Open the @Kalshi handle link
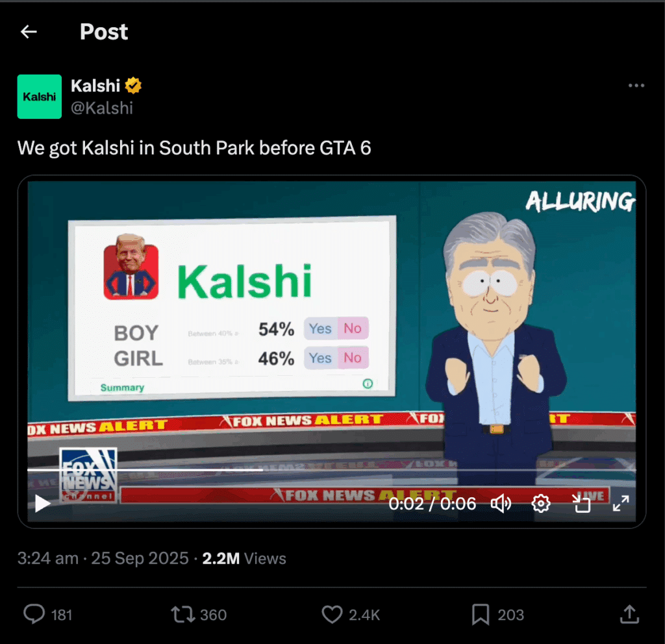This screenshot has height=644, width=665. (x=102, y=108)
